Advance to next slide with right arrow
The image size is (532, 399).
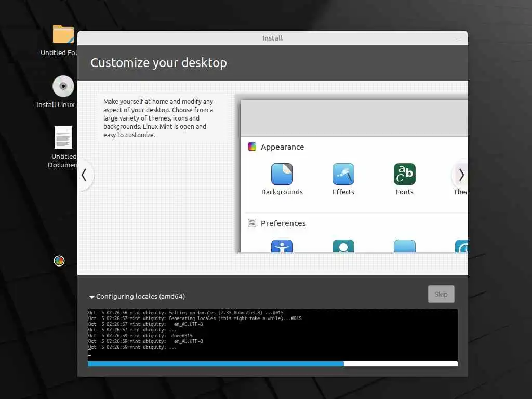pos(461,175)
